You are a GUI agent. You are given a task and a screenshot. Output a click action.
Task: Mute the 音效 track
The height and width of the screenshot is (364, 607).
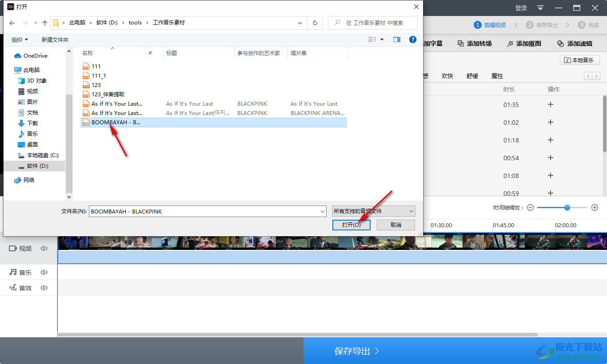click(x=44, y=288)
